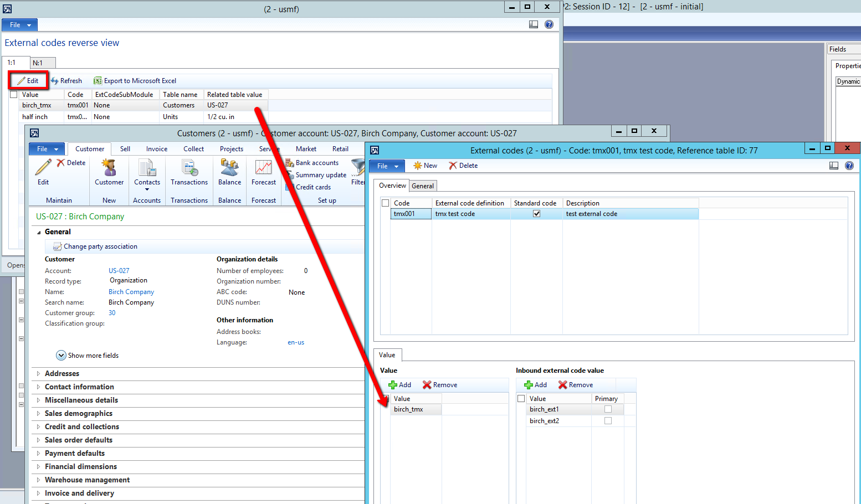The height and width of the screenshot is (504, 861).
Task: Switch to the Sell ribbon tab
Action: [x=125, y=149]
